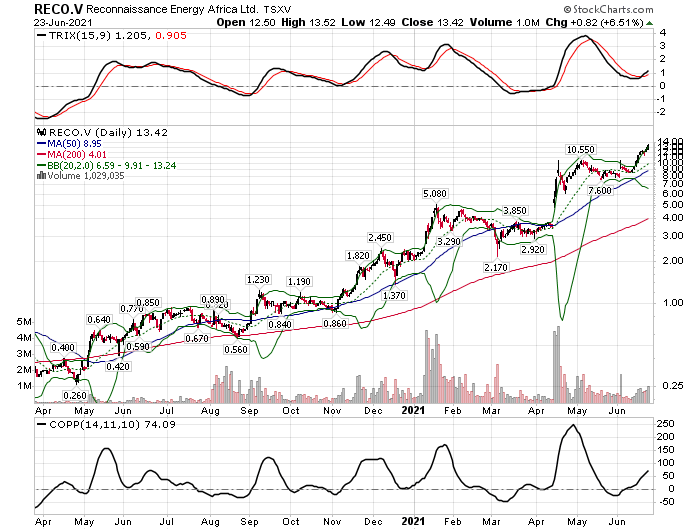The image size is (700, 530).
Task: Click the Chg +0.82 (+6.51%) value
Action: 594,22
